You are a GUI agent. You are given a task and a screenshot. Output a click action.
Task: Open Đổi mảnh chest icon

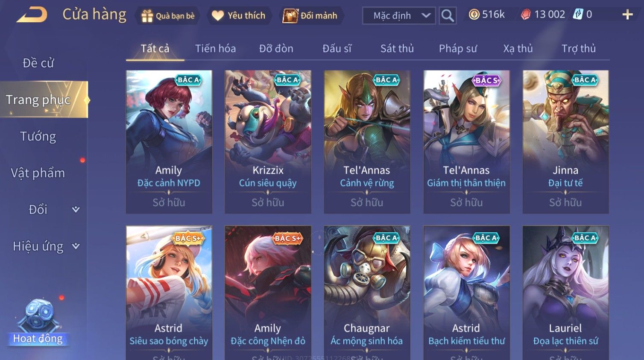290,16
